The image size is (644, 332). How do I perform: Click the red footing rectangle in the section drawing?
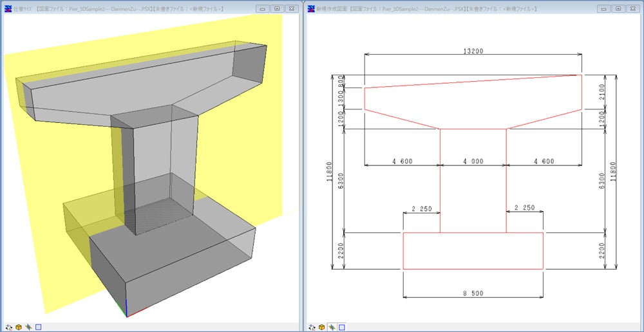pyautogui.click(x=473, y=269)
